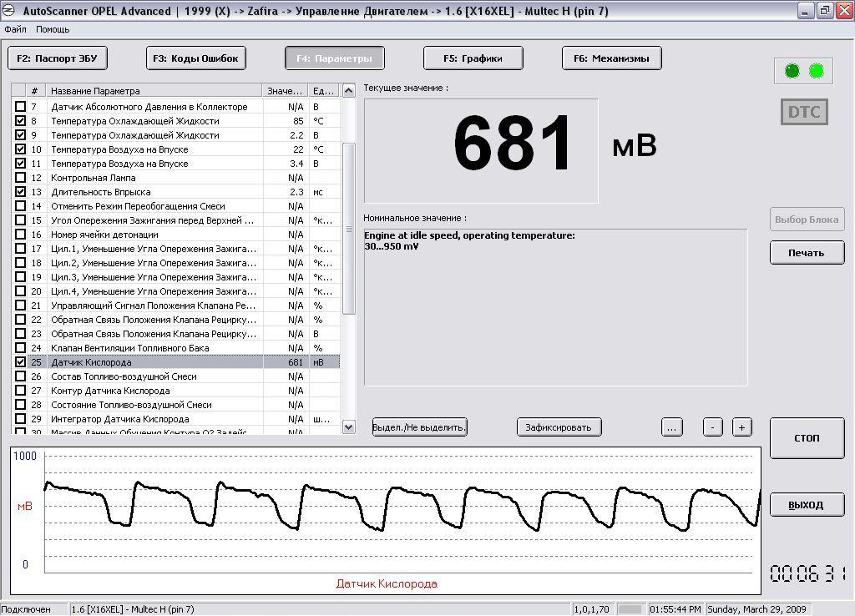Click the bright green status LED
The height and width of the screenshot is (616, 855).
(x=817, y=71)
